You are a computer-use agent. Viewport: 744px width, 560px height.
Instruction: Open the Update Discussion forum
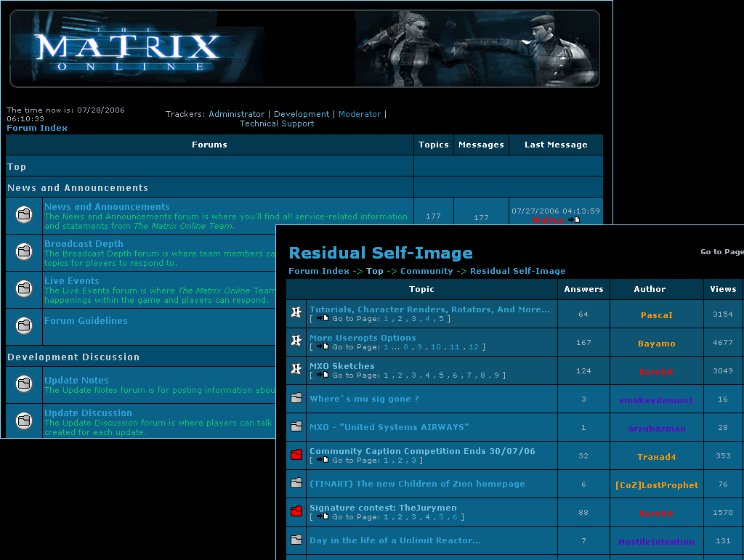point(88,413)
